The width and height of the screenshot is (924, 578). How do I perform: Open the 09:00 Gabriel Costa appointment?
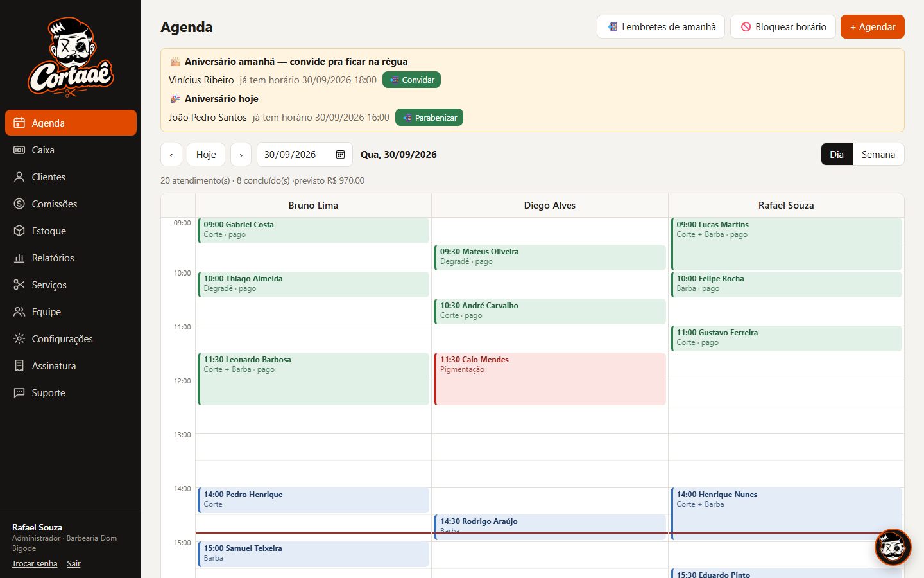[313, 231]
